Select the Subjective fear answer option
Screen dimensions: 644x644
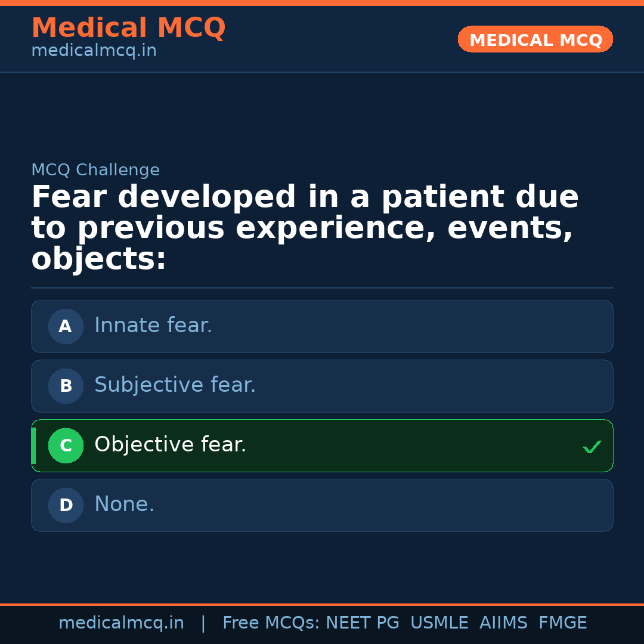point(322,386)
